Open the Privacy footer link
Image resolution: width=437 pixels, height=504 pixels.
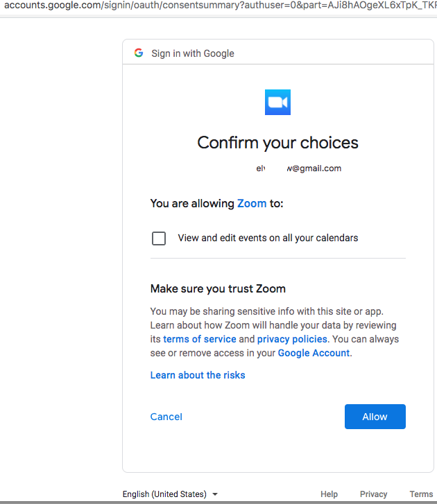tap(373, 494)
